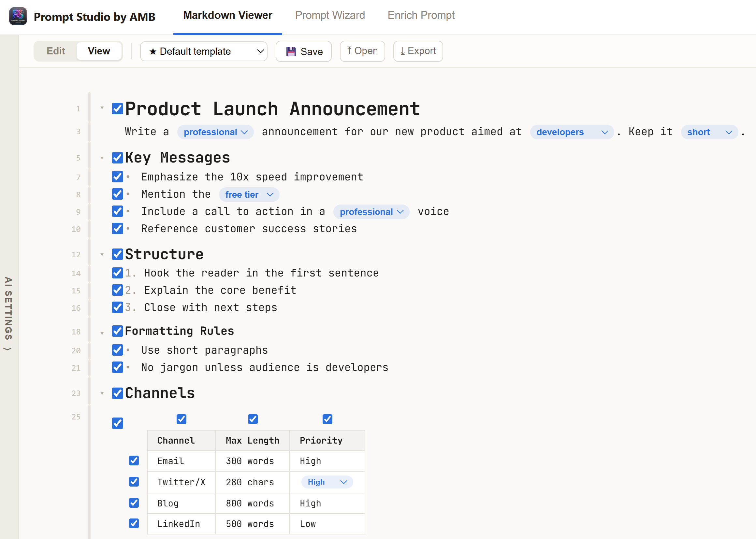This screenshot has width=756, height=539.
Task: Open the Prompt Wizard tab
Action: pyautogui.click(x=330, y=15)
